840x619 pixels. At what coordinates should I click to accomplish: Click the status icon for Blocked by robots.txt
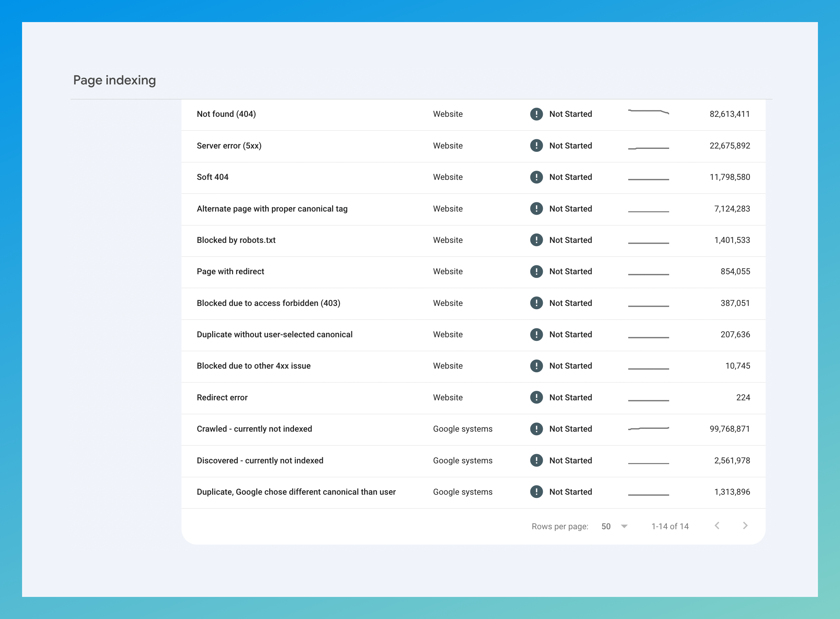coord(536,240)
